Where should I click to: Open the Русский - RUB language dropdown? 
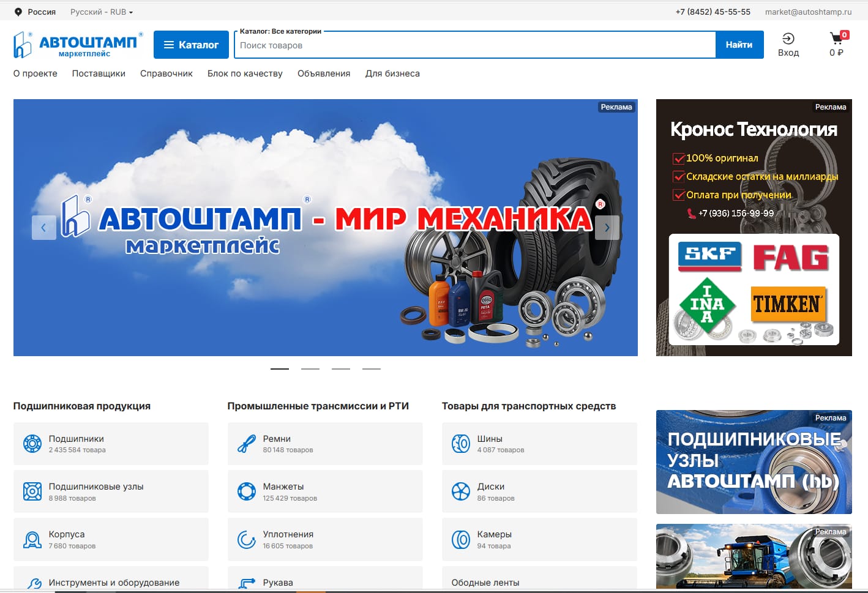[x=102, y=12]
